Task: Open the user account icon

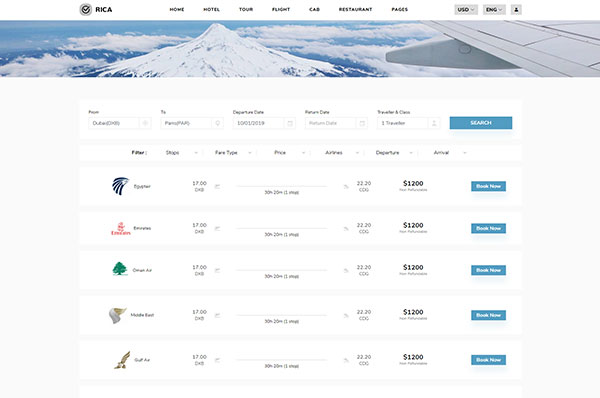Action: (516, 10)
